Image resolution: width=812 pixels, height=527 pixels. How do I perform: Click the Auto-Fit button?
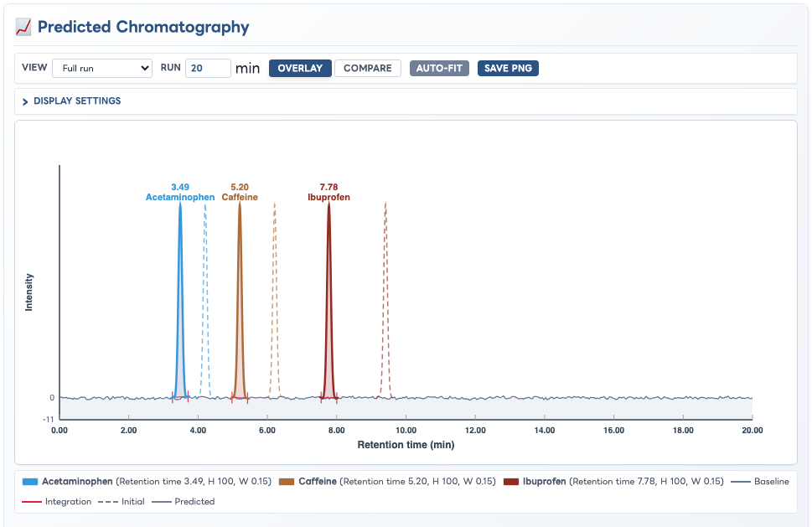(439, 69)
